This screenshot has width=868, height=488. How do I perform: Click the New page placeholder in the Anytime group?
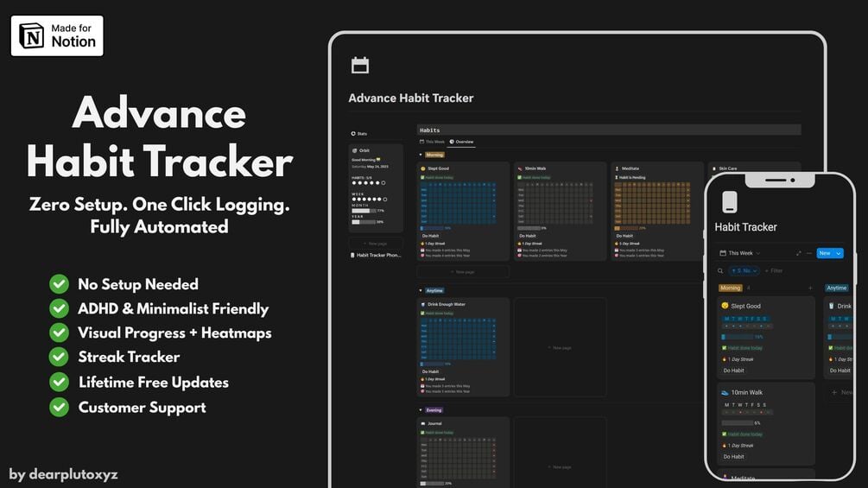tap(560, 347)
